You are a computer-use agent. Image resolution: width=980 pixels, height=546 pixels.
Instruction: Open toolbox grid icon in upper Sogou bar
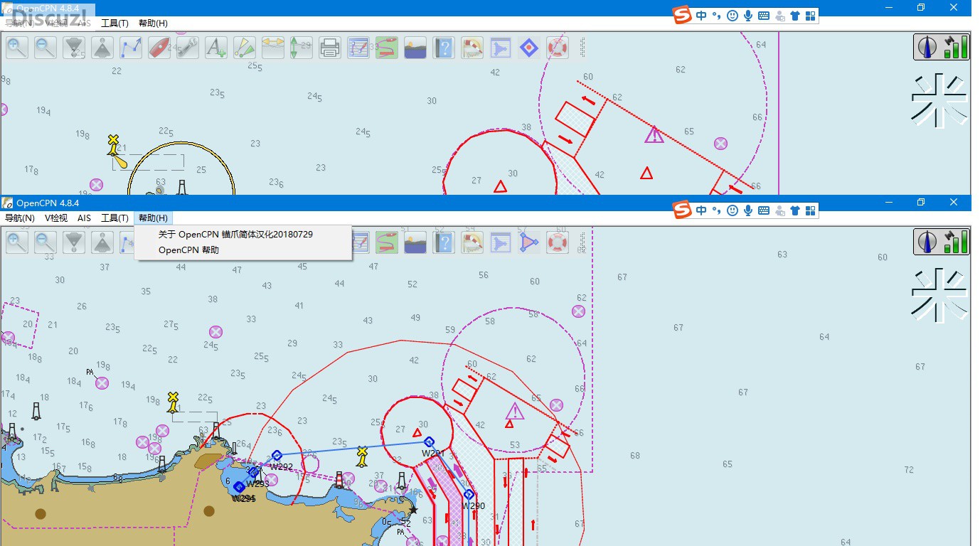pos(810,15)
